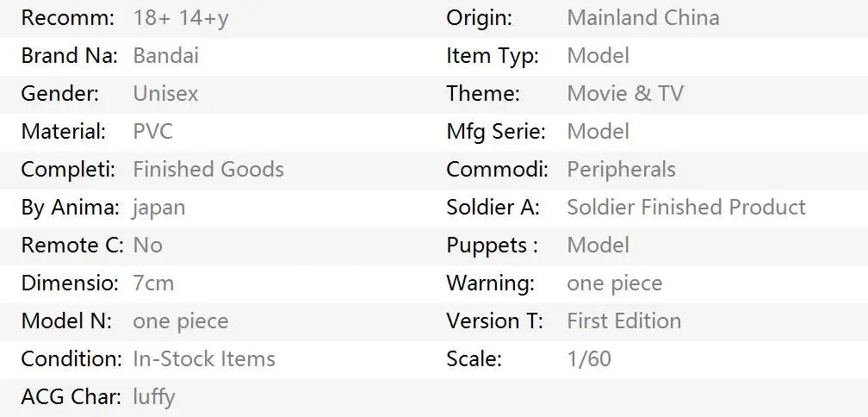Image resolution: width=868 pixels, height=417 pixels.
Task: Select the 18+ 14+y recommended age value
Action: click(x=181, y=19)
